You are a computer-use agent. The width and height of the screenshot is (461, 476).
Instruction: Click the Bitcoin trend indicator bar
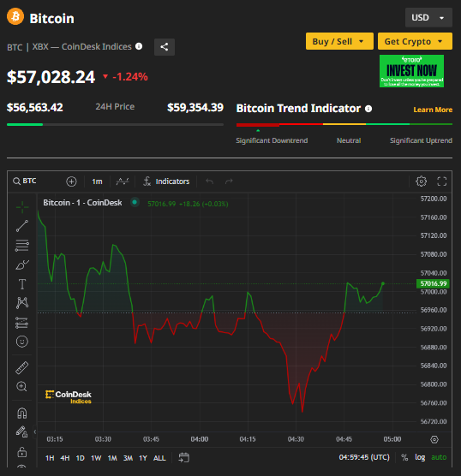click(x=344, y=124)
